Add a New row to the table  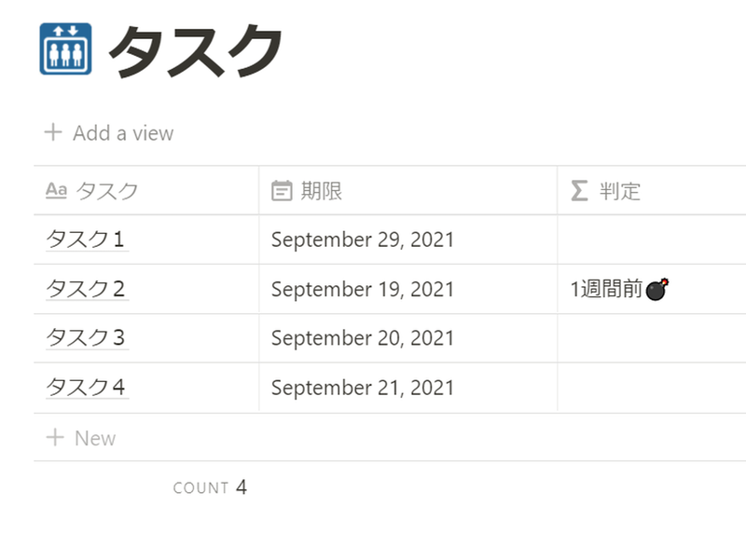[x=94, y=438]
